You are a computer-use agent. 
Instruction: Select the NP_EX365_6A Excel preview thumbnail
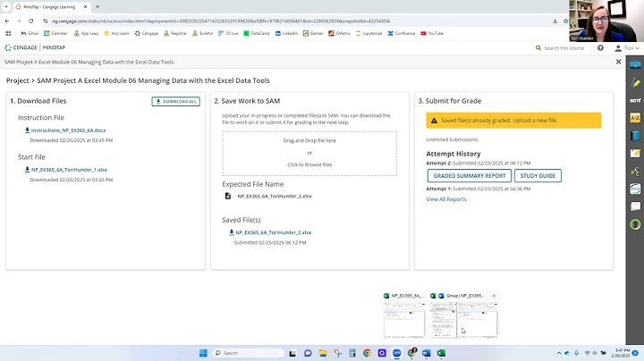tap(404, 320)
